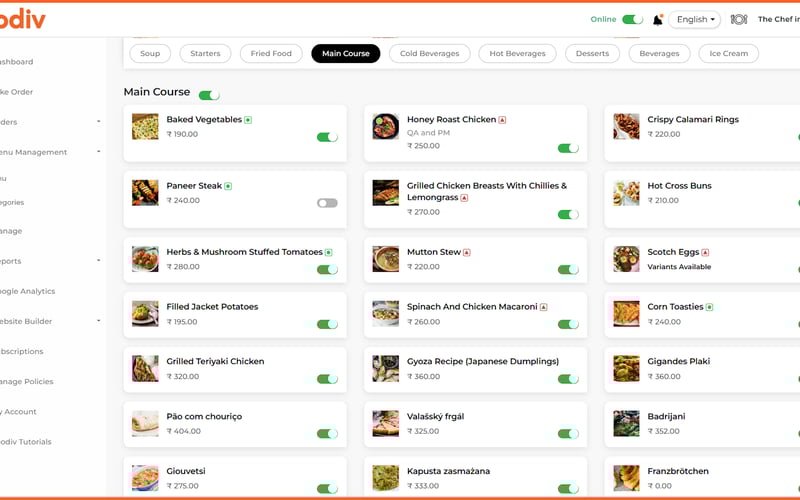Toggle Honey Roast Chicken availability
The image size is (800, 500).
(568, 148)
